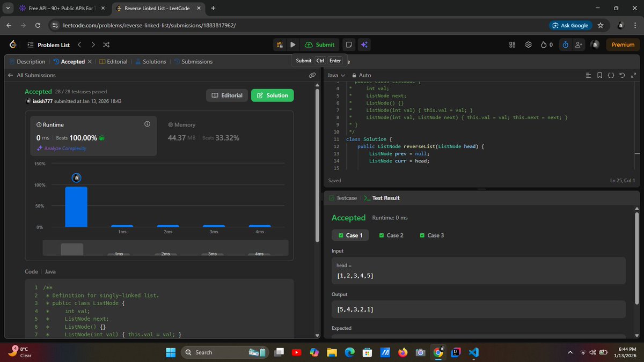Open the LeetCode home logo
The image size is (644, 362).
coord(13,45)
